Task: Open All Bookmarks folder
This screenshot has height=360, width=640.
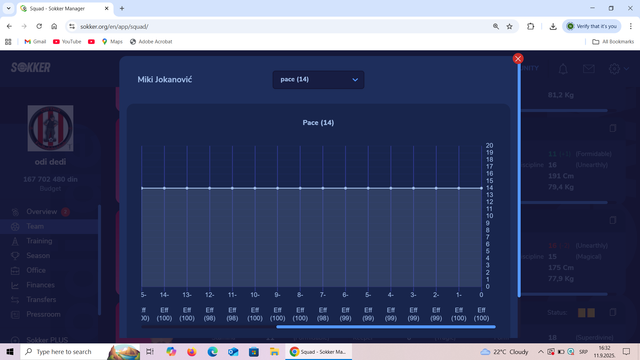Action: pyautogui.click(x=613, y=42)
